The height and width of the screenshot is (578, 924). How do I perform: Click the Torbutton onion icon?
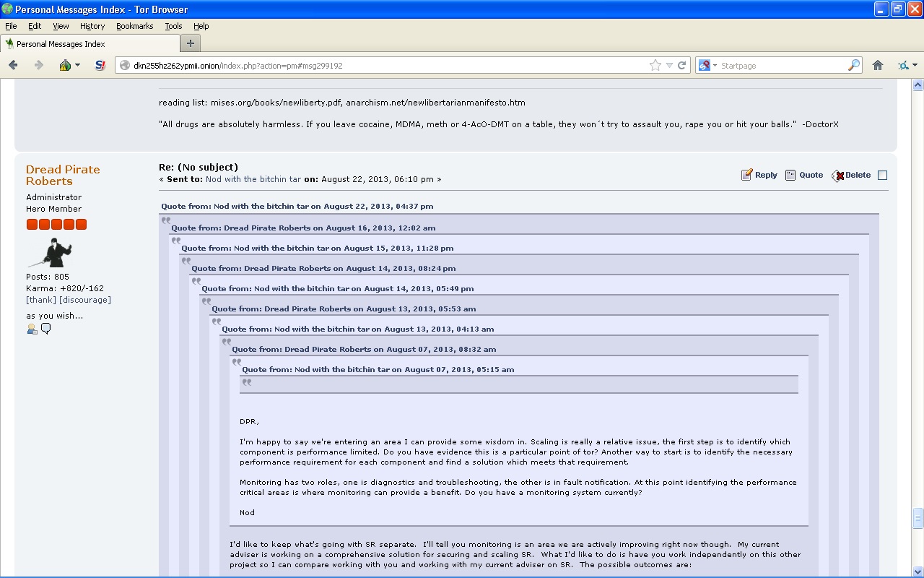click(66, 65)
